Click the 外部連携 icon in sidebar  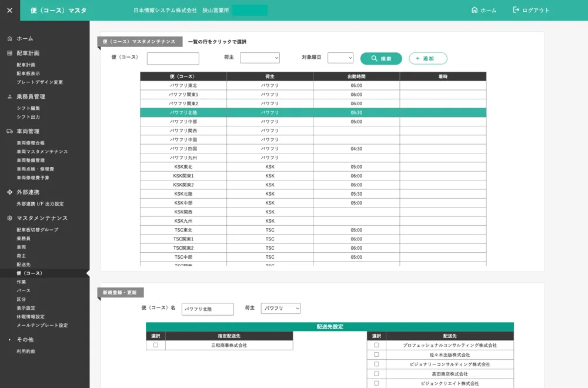pos(9,192)
